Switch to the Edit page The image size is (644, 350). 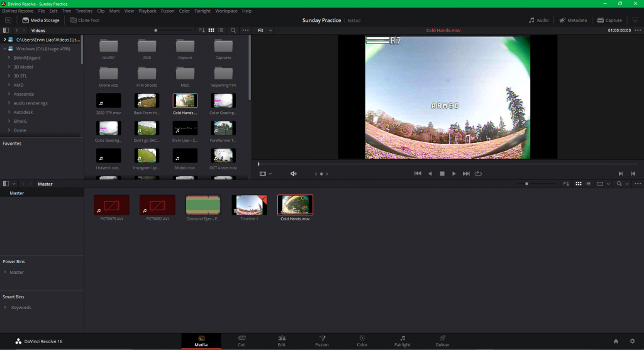pyautogui.click(x=281, y=341)
